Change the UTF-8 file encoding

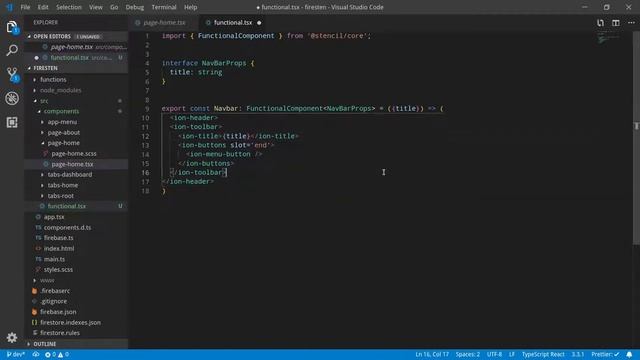(494, 354)
